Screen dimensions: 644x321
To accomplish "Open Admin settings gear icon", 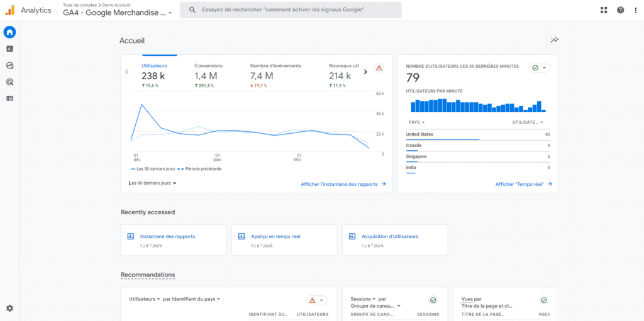I will click(x=9, y=308).
